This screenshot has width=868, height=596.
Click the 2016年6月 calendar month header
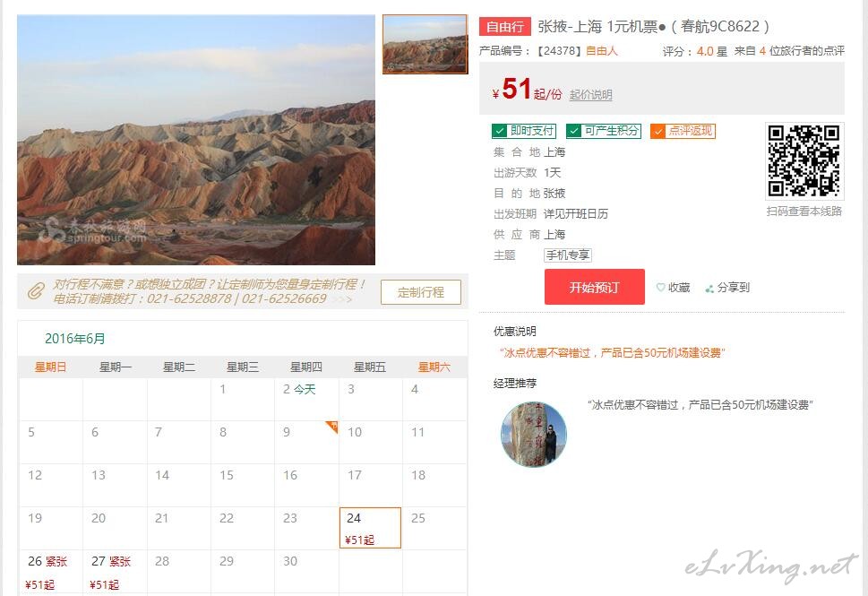74,339
